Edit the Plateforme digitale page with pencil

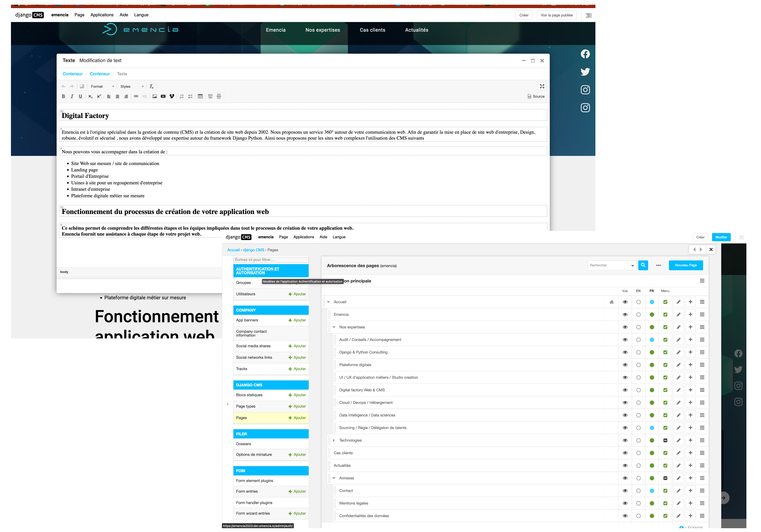(x=679, y=365)
